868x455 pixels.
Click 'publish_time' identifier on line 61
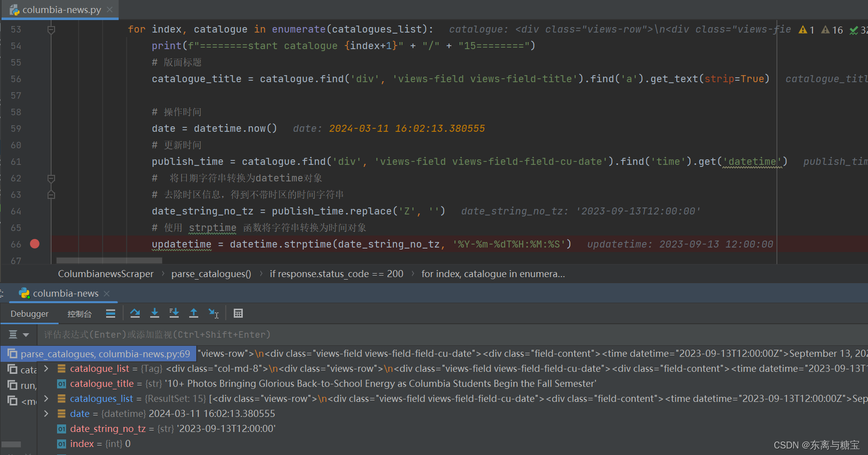click(188, 162)
